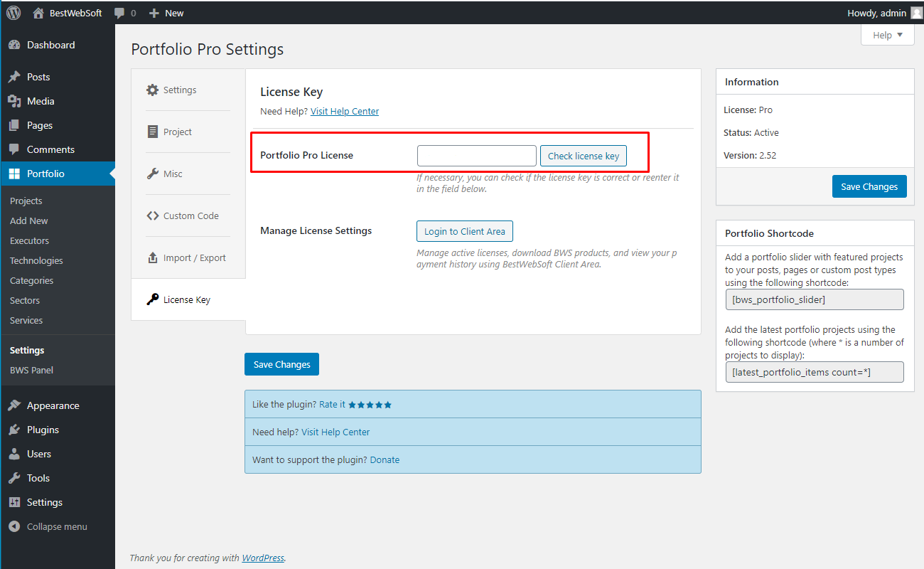Switch to the Import / Export tab
The width and height of the screenshot is (924, 569).
click(x=188, y=257)
